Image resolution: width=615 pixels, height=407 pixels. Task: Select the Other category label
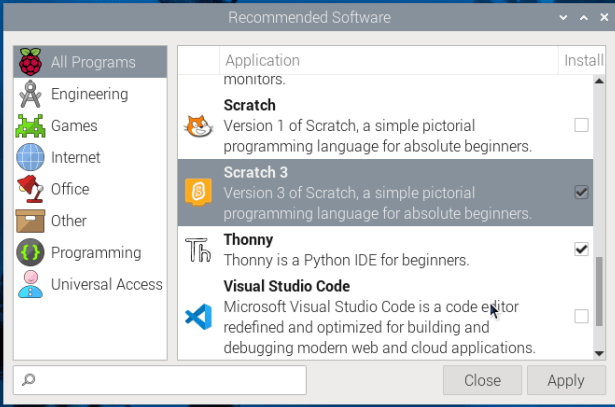pos(69,221)
